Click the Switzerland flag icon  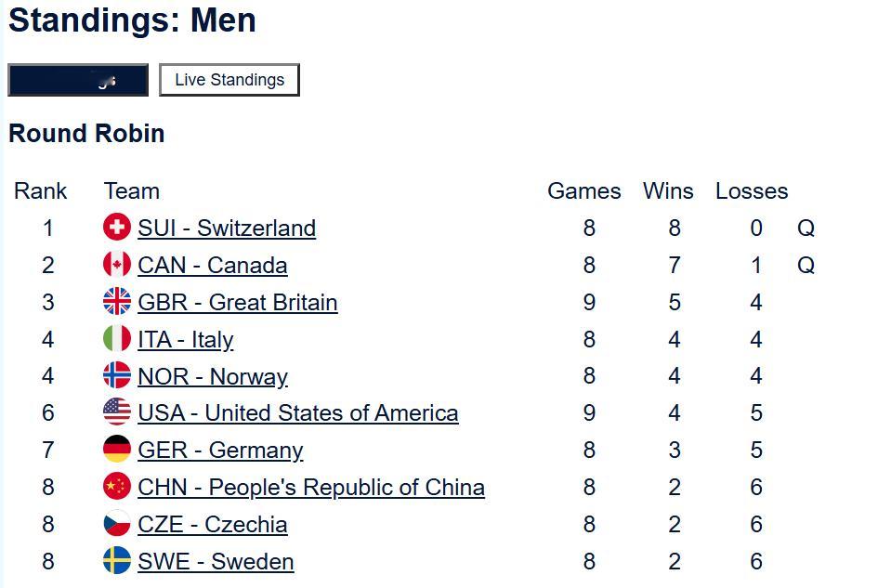(117, 228)
